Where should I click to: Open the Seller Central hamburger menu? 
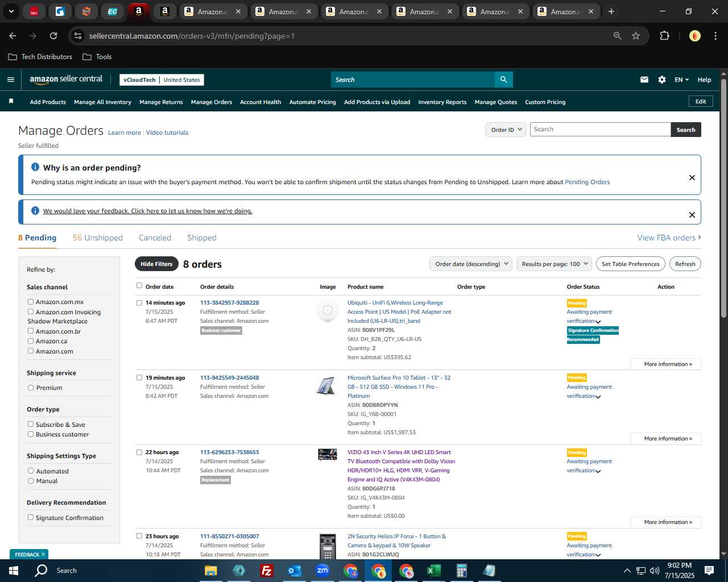click(x=10, y=80)
